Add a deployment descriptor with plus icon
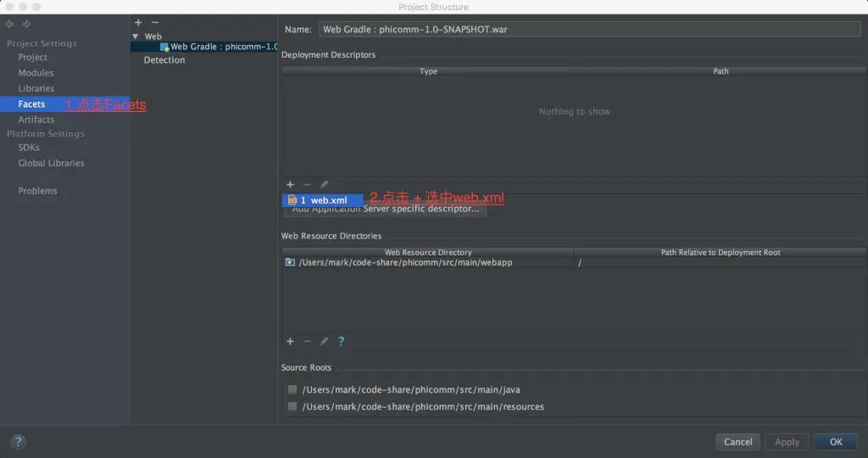This screenshot has height=458, width=868. pyautogui.click(x=290, y=184)
